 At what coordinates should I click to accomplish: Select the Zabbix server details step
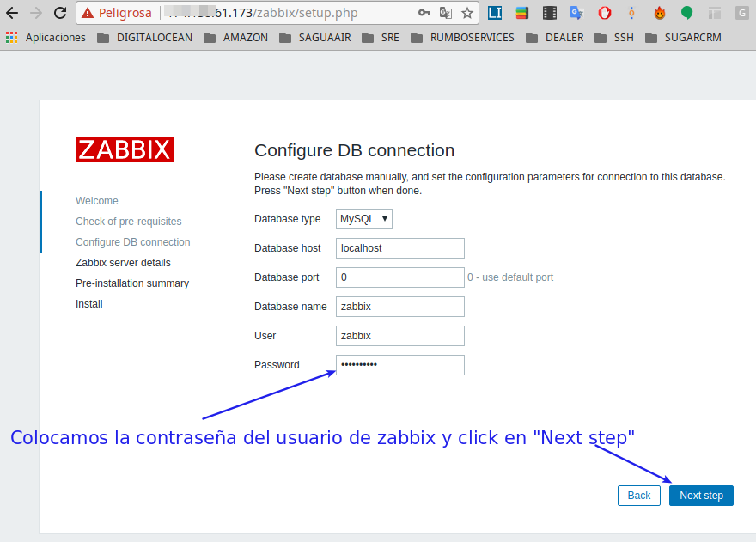pos(124,263)
